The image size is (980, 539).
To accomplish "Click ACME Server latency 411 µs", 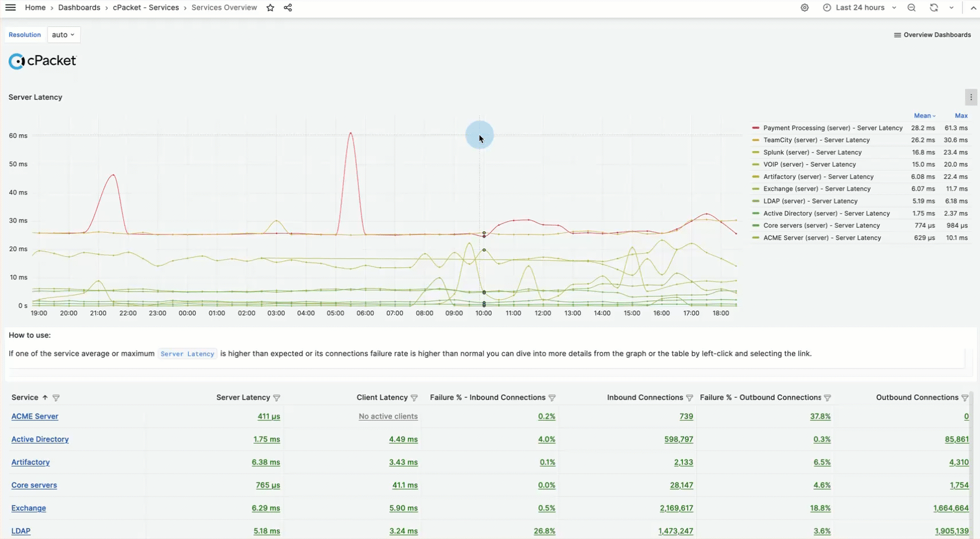I will coord(269,416).
